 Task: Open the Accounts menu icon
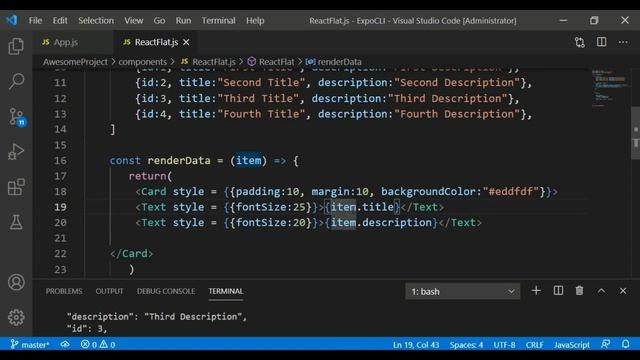pos(16,282)
